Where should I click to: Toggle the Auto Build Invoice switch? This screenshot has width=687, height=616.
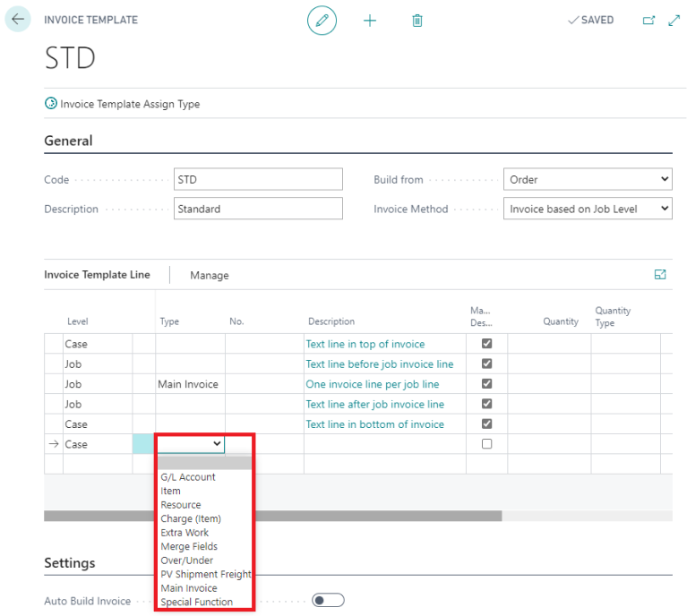(328, 600)
